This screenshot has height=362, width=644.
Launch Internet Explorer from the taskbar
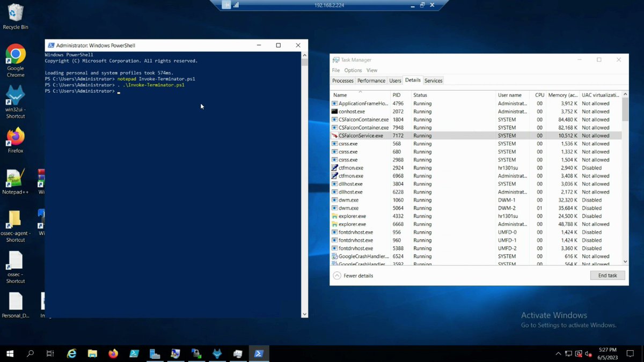click(71, 353)
